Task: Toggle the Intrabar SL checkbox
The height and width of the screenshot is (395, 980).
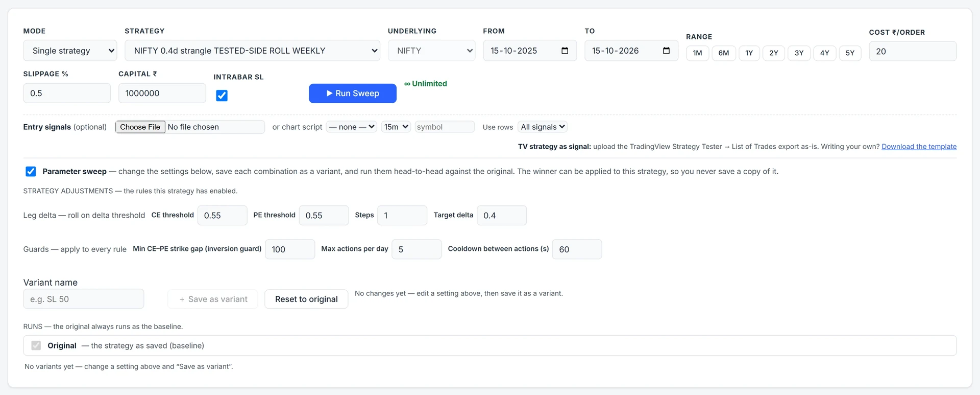Action: point(222,96)
